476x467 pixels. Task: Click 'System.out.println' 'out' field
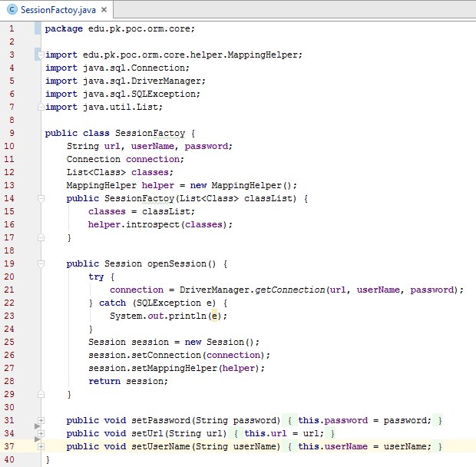155,316
